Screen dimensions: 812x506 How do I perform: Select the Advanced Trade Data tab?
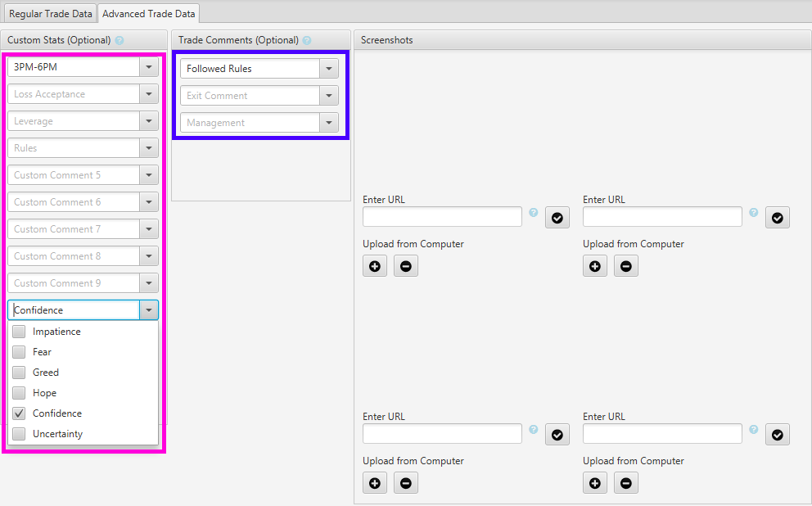point(149,14)
